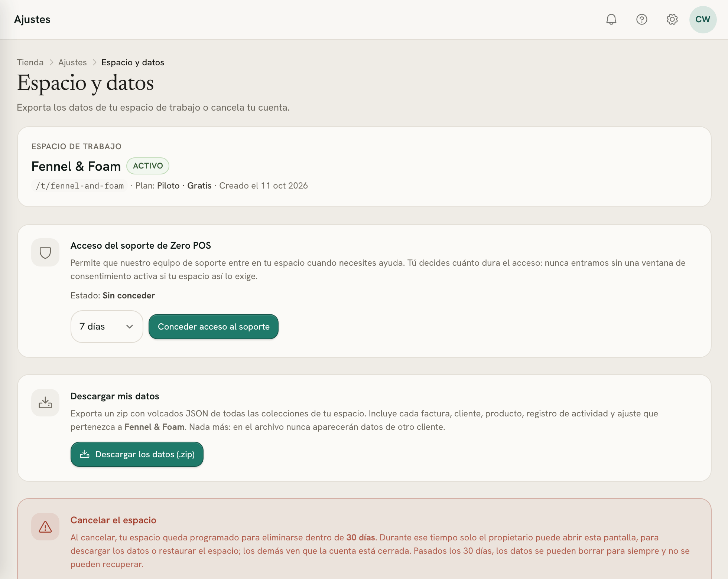The height and width of the screenshot is (579, 728).
Task: Click the ACTIVO status badge
Action: [x=148, y=166]
